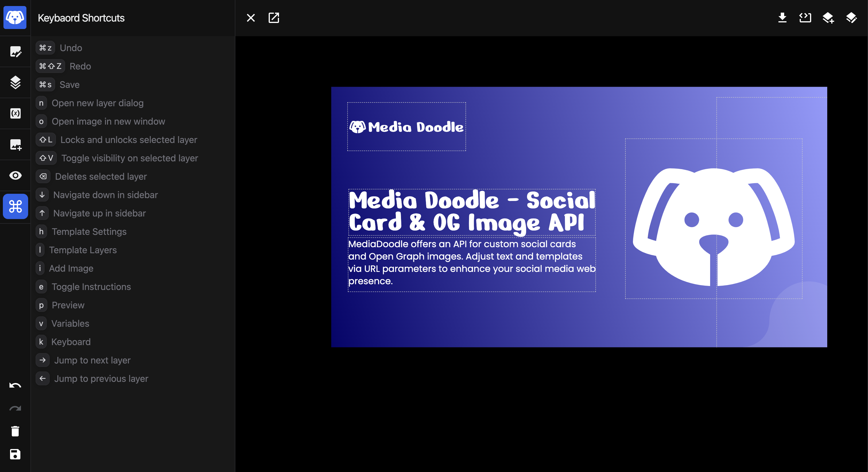Image resolution: width=868 pixels, height=472 pixels.
Task: Click the left arrow key icon
Action: [42, 379]
